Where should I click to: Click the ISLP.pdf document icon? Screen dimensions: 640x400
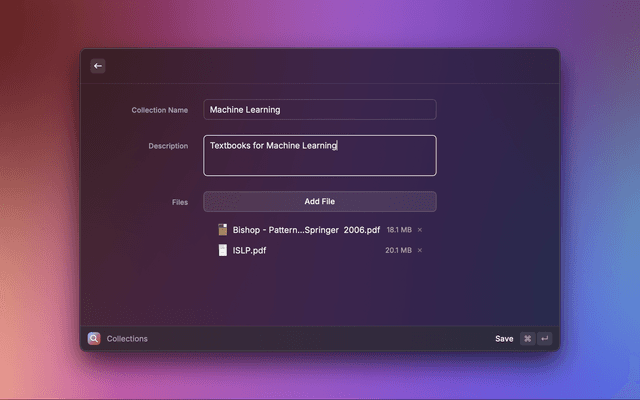pyautogui.click(x=223, y=250)
